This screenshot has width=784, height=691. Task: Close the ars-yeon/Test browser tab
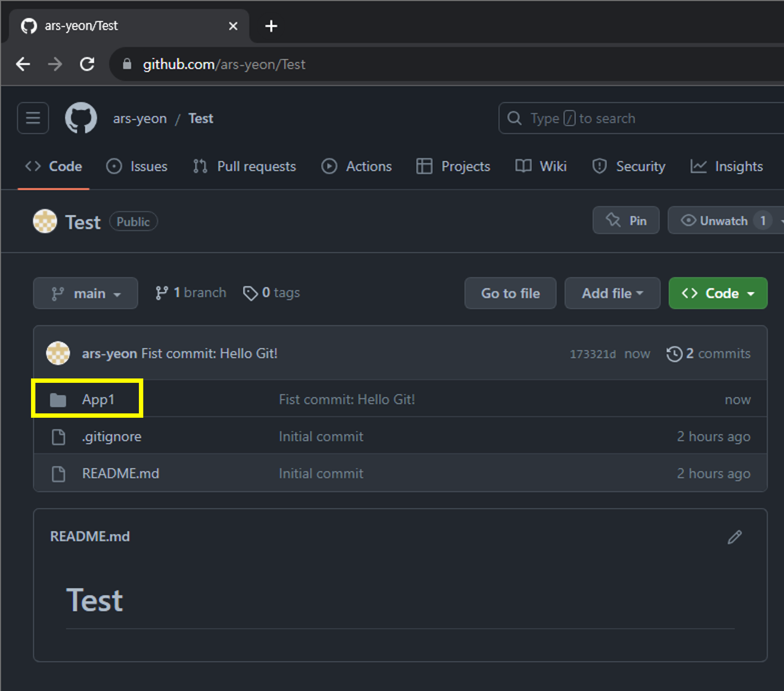click(x=233, y=26)
